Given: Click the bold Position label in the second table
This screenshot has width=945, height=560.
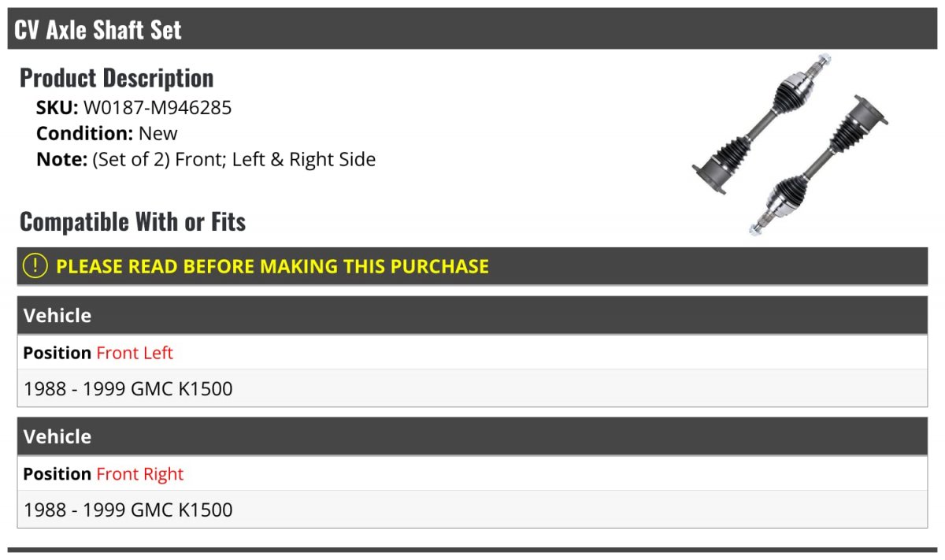Looking at the screenshot, I should click(x=57, y=474).
